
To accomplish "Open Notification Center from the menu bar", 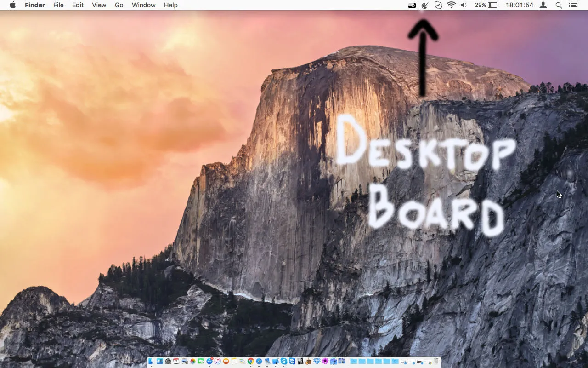I will click(574, 5).
